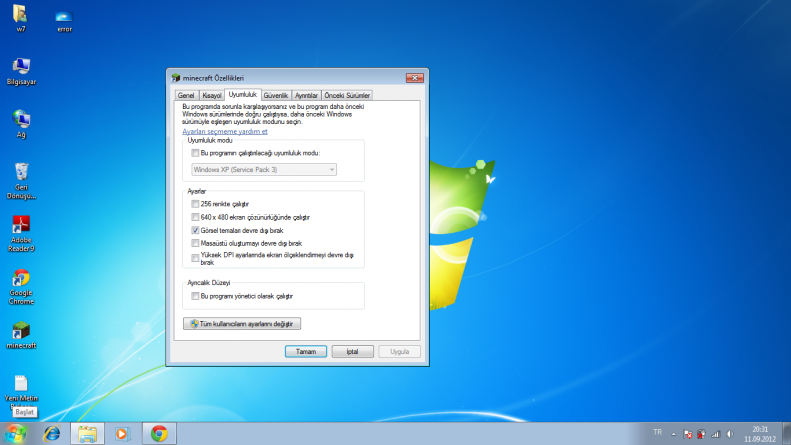
Task: Cancel with the İptal button
Action: pyautogui.click(x=353, y=351)
